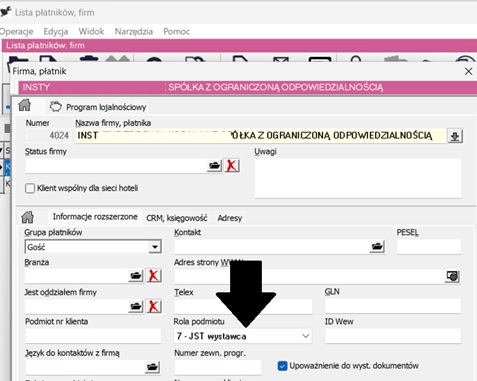Switch to the Program lojalnościowy tab

tap(98, 107)
